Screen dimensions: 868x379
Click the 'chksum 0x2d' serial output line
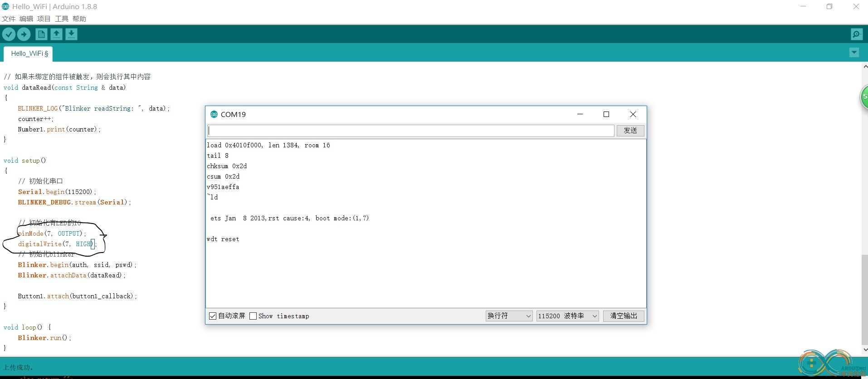tap(227, 166)
